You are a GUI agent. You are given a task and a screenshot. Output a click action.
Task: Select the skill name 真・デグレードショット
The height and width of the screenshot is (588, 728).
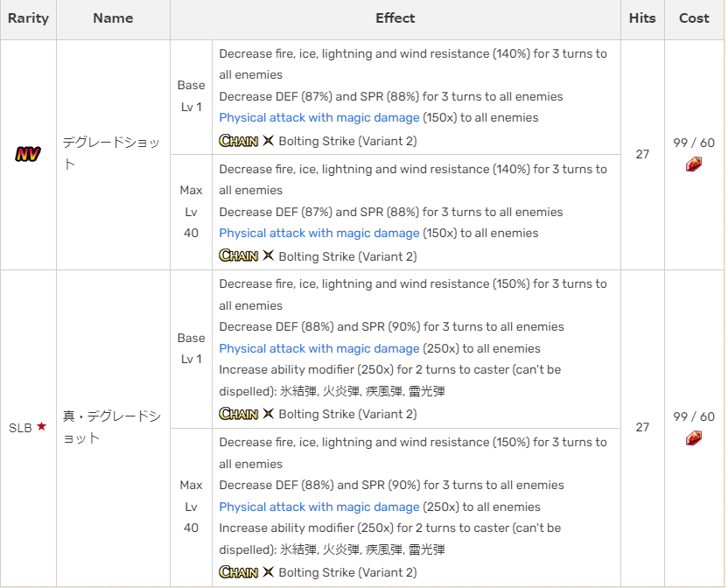click(x=112, y=428)
